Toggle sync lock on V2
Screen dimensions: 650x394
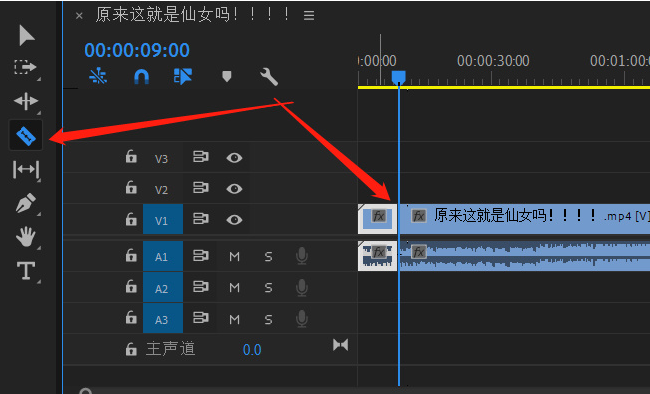pyautogui.click(x=201, y=187)
